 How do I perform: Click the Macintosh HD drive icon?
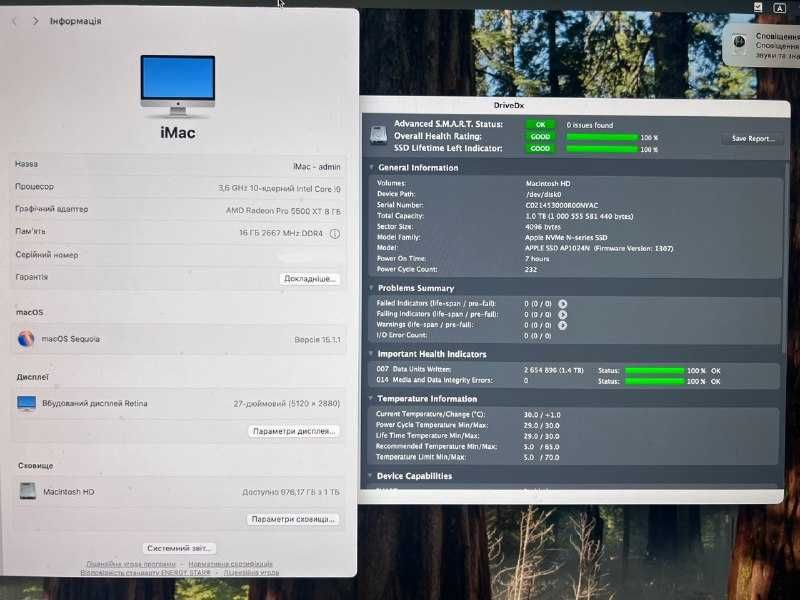[x=28, y=491]
